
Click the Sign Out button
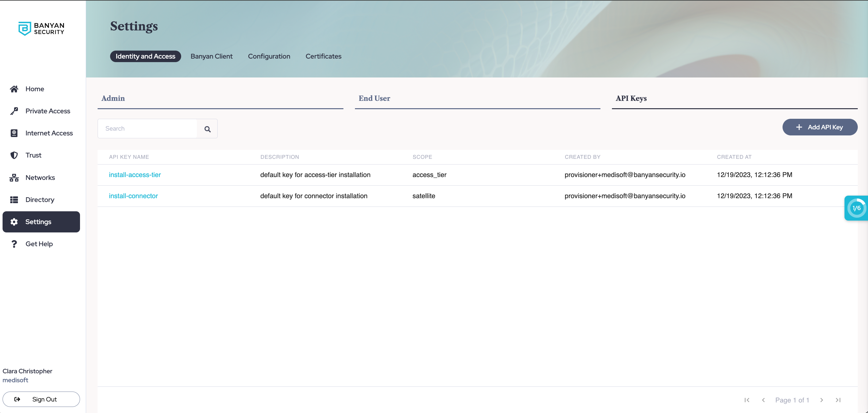pos(41,399)
